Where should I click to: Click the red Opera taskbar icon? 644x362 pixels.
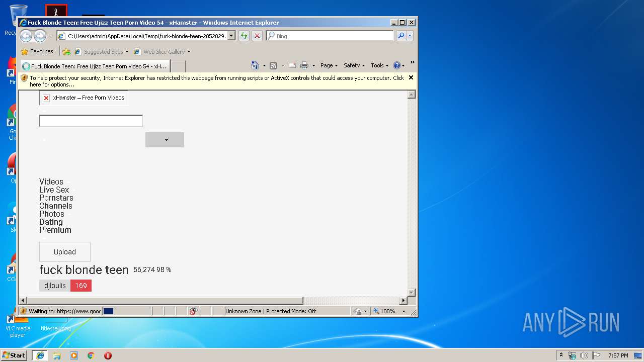click(x=108, y=355)
